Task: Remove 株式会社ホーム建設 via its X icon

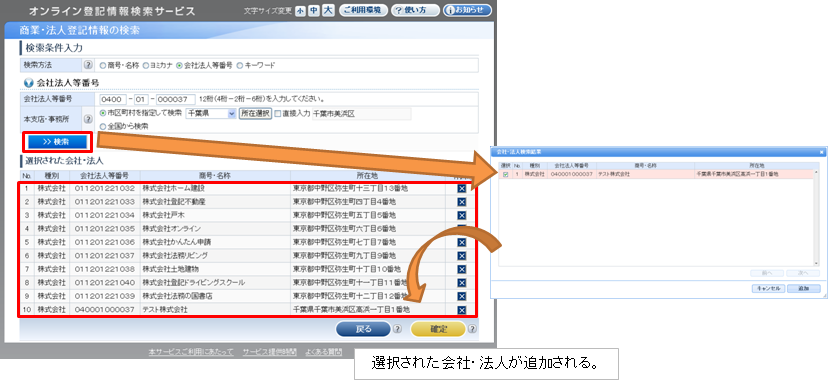Action: [x=462, y=188]
